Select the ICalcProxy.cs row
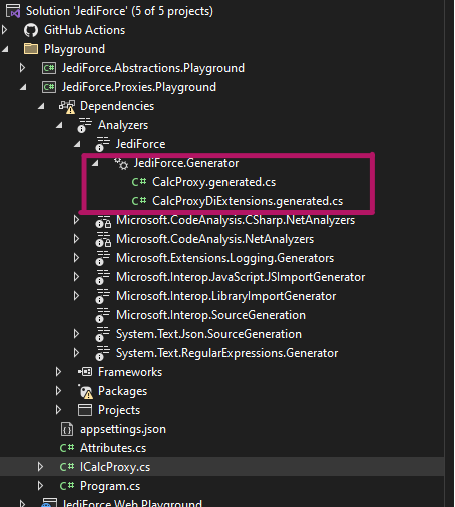455x507 pixels. (222, 467)
